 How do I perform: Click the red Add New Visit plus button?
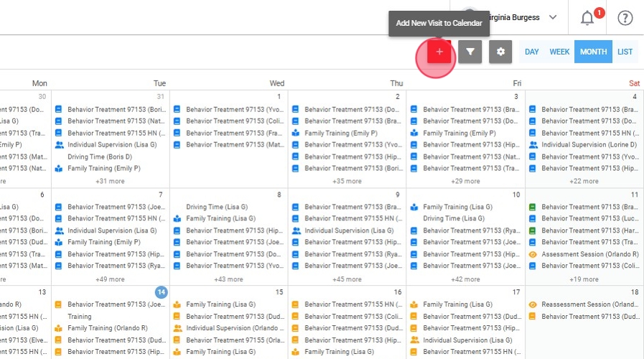pyautogui.click(x=439, y=52)
